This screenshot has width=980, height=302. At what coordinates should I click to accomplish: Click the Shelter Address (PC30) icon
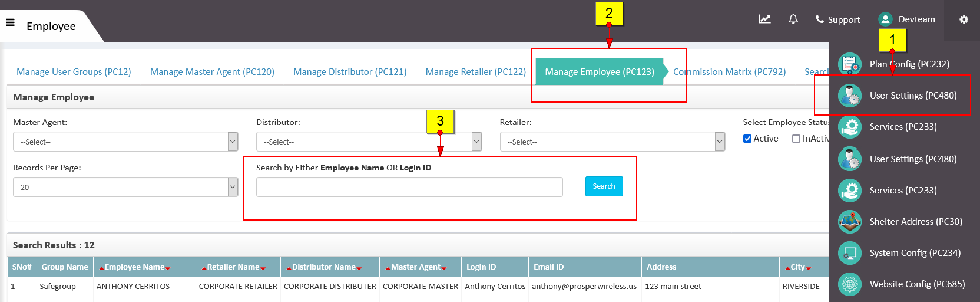click(x=850, y=222)
